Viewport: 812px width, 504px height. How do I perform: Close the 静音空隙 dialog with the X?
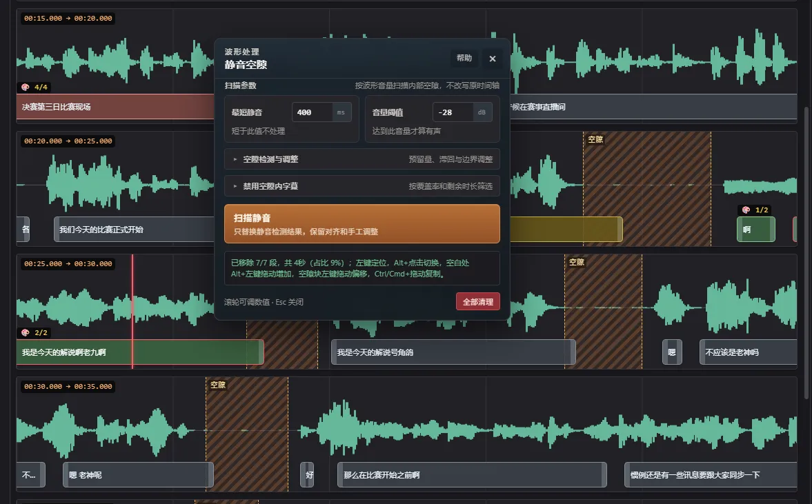click(493, 59)
